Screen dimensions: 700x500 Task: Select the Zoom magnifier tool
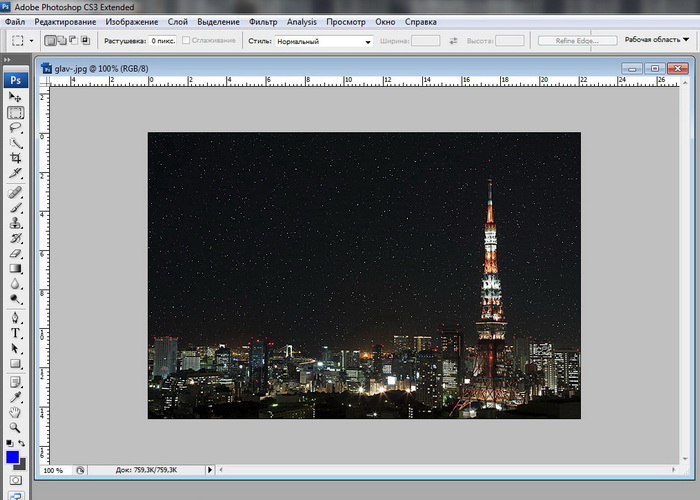click(x=15, y=427)
